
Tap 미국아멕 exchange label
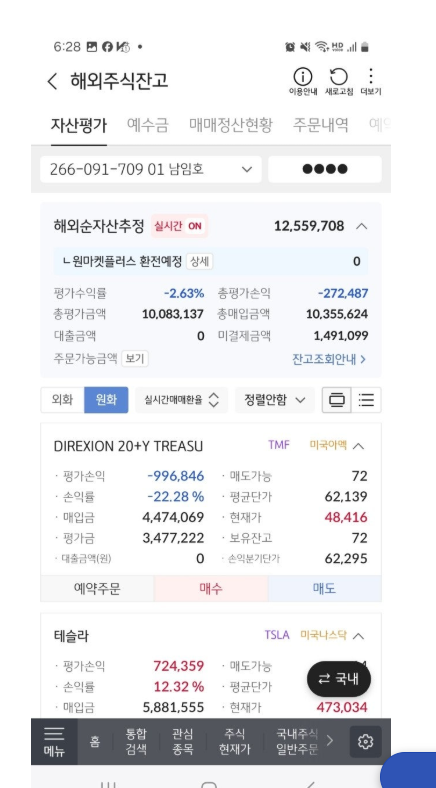[328, 445]
